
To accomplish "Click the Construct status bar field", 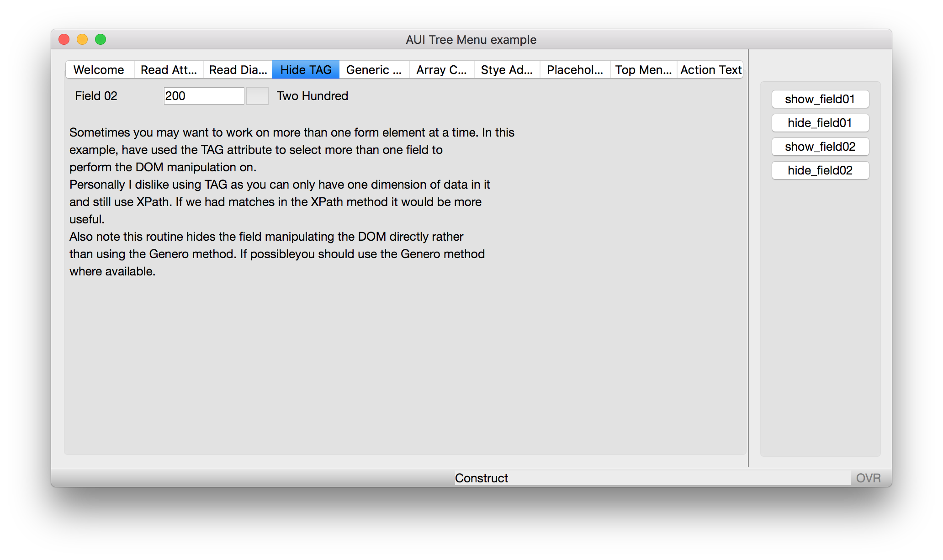I will click(x=652, y=478).
